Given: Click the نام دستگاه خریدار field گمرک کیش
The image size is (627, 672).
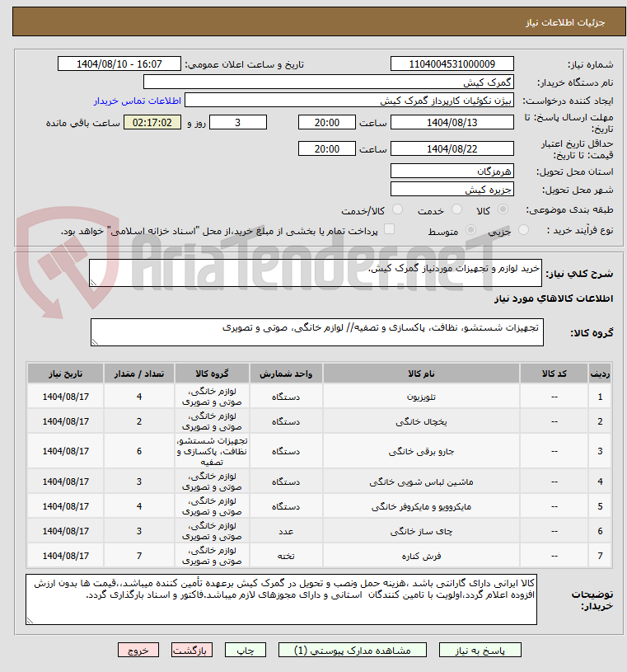Looking at the screenshot, I should [329, 82].
